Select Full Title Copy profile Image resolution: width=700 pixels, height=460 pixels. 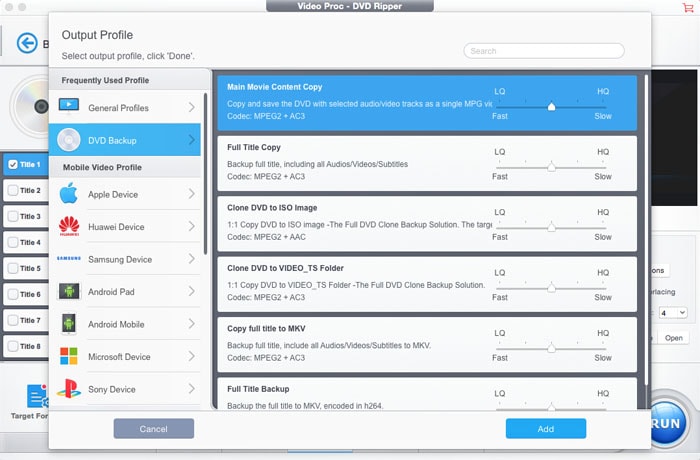pyautogui.click(x=427, y=163)
